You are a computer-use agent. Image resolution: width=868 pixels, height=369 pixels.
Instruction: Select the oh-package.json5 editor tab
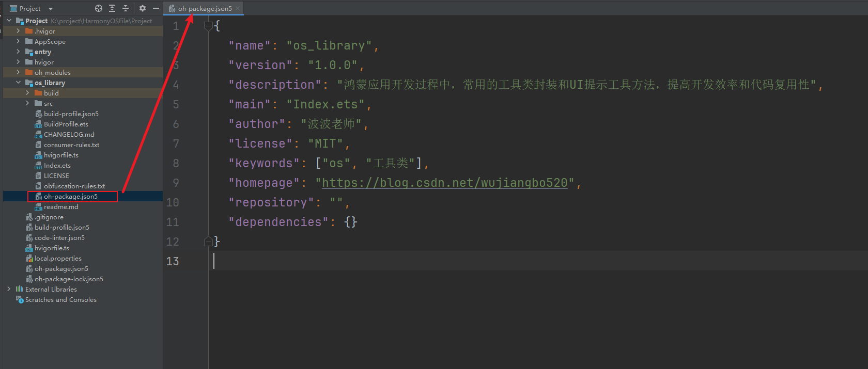click(204, 8)
